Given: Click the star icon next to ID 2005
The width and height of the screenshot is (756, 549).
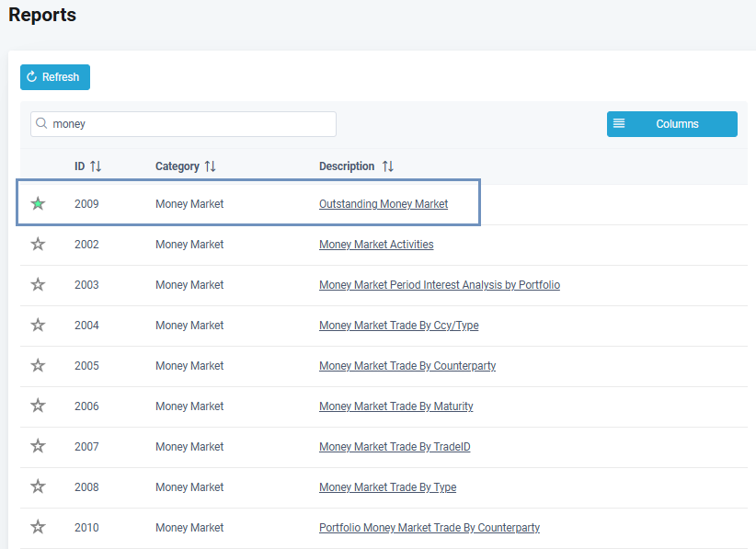Looking at the screenshot, I should click(x=38, y=365).
